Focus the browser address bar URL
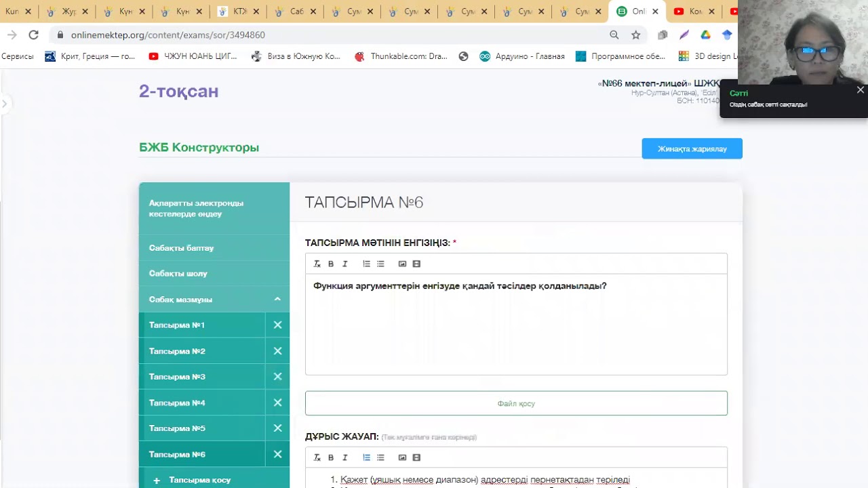The width and height of the screenshot is (868, 488). click(x=167, y=35)
